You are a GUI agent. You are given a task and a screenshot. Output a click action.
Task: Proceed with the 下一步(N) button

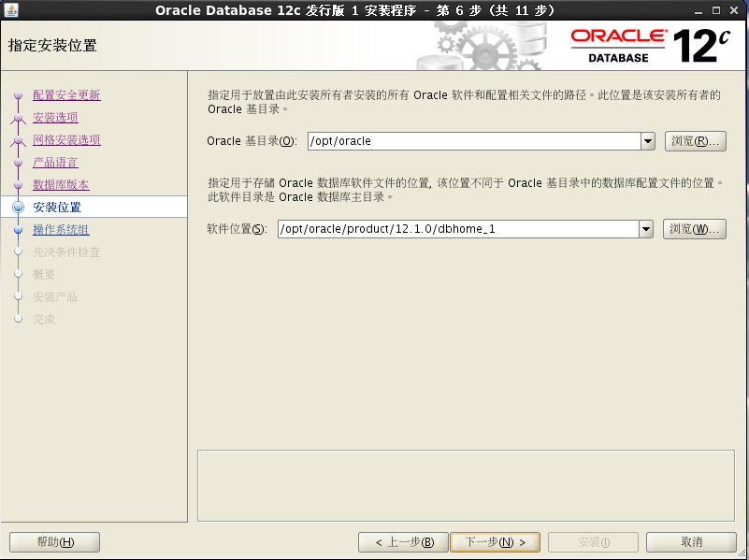tap(495, 542)
